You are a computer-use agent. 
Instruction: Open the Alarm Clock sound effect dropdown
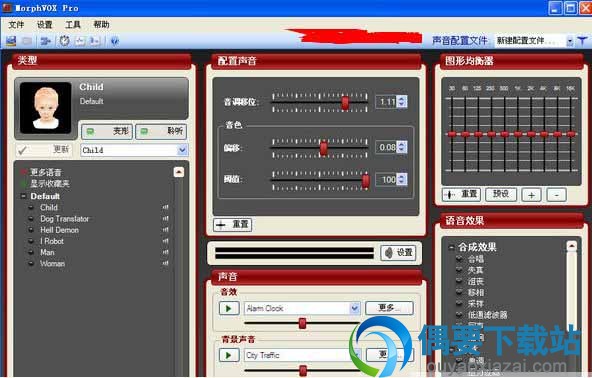(355, 308)
